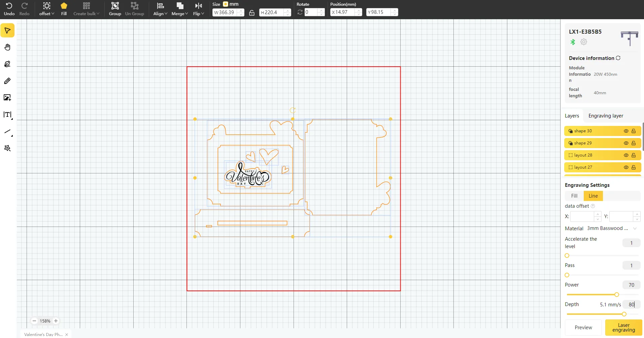Viewport: 644px width, 338px height.
Task: Click the height field stepper arrows
Action: click(287, 12)
